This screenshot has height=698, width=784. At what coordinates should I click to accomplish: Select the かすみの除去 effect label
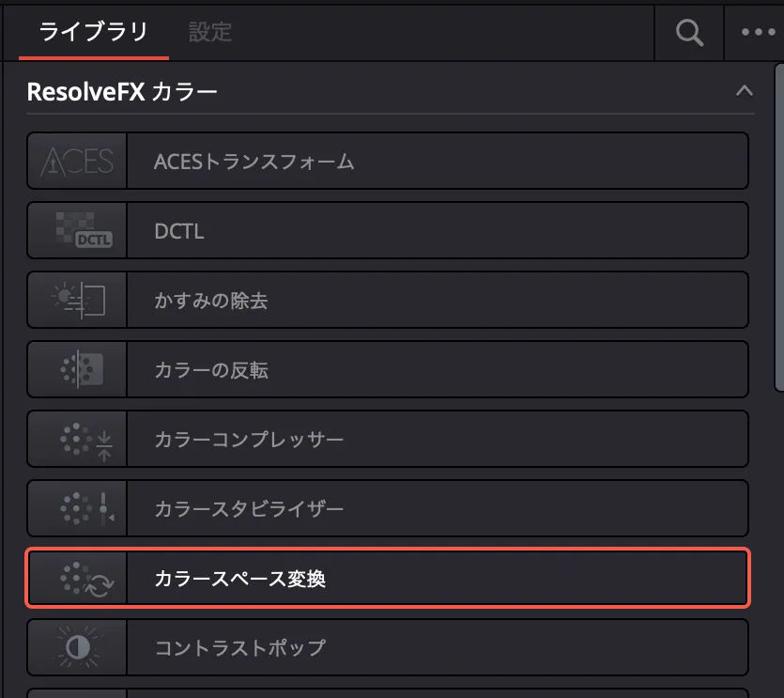[x=211, y=300]
